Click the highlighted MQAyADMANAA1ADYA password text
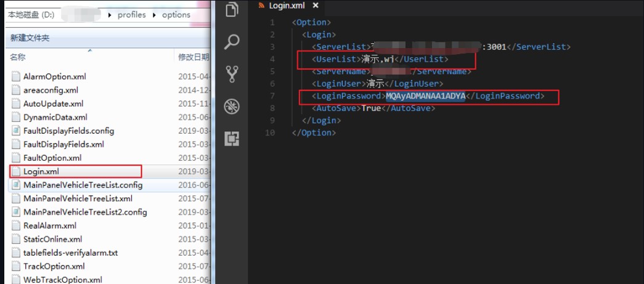 click(425, 96)
